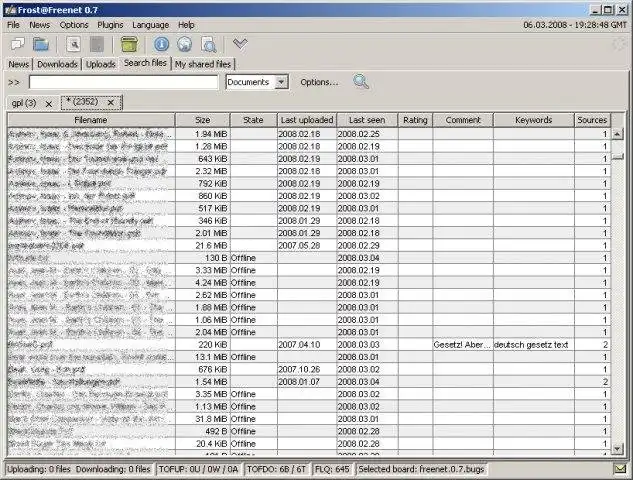Click the new message speech-bubble toolbar icon
This screenshot has height=480, width=633.
[18, 44]
